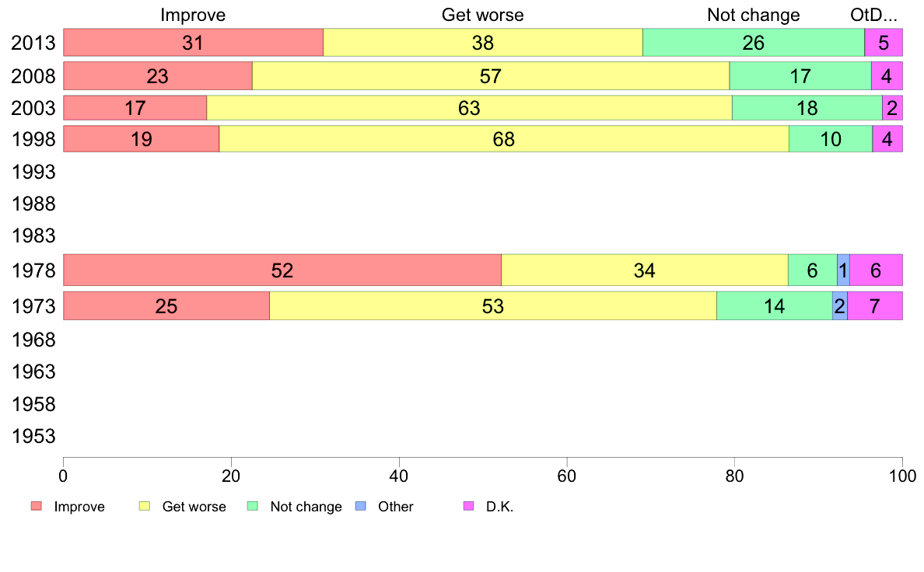Click the magenta D.K. legend swatch
Screen dimensions: 924x572
(x=468, y=507)
